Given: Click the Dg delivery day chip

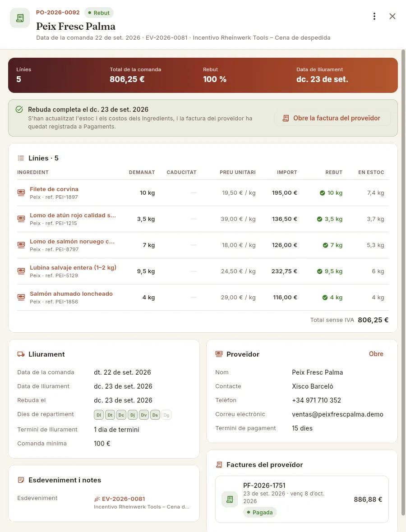Looking at the screenshot, I should (166, 415).
